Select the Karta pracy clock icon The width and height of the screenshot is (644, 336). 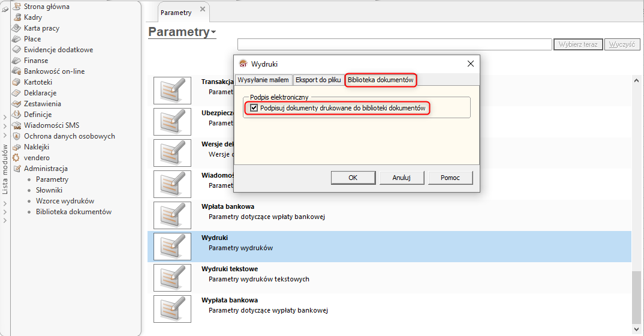pos(16,28)
